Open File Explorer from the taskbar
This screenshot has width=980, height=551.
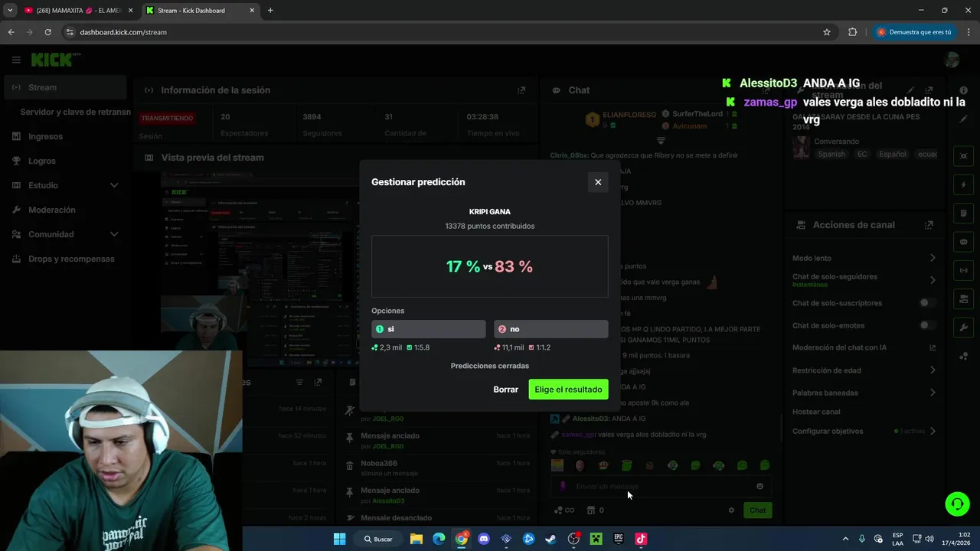416,539
